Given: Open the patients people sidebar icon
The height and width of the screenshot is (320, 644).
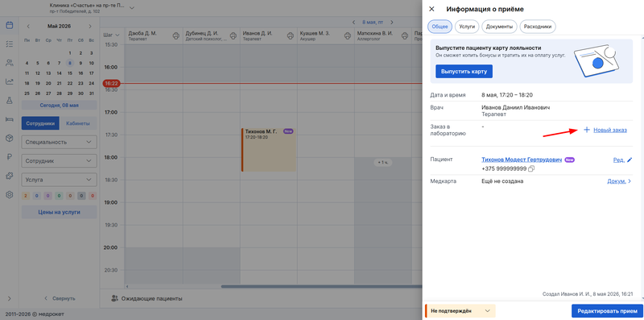Looking at the screenshot, I should (9, 63).
